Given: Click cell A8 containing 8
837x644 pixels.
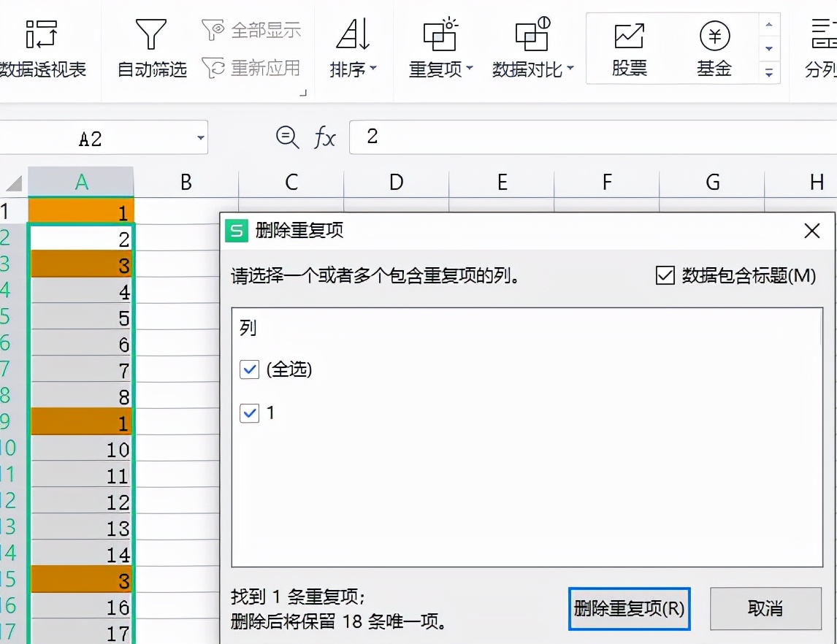Looking at the screenshot, I should pyautogui.click(x=80, y=395).
